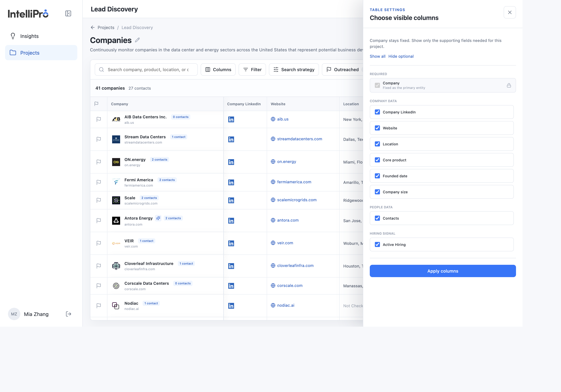Open LinkedIn icon for Stream Data Centers
Image resolution: width=561 pixels, height=392 pixels.
231,139
